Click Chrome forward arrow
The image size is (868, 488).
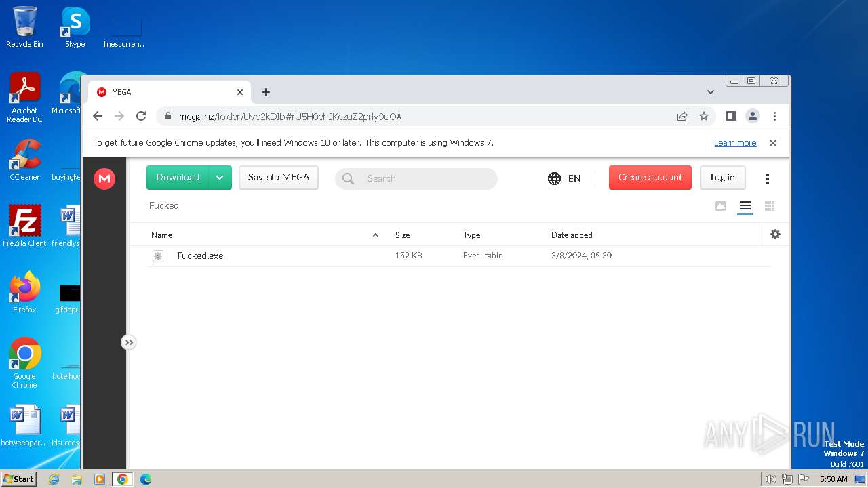pyautogui.click(x=119, y=116)
